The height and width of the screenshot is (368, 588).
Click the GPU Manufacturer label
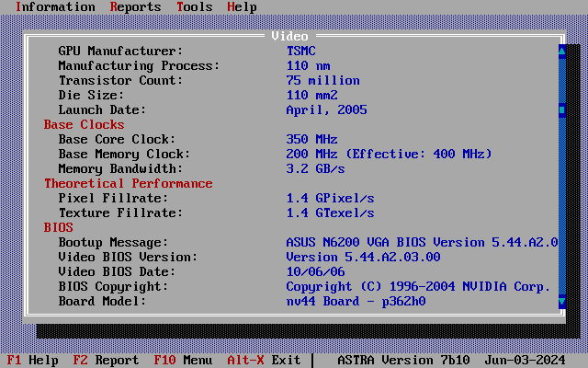(120, 52)
